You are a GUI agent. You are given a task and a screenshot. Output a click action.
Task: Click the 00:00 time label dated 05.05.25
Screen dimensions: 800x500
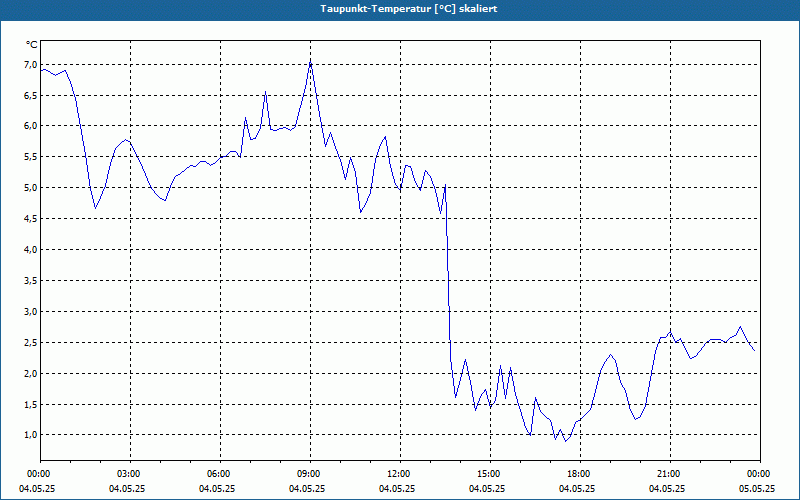click(x=758, y=474)
